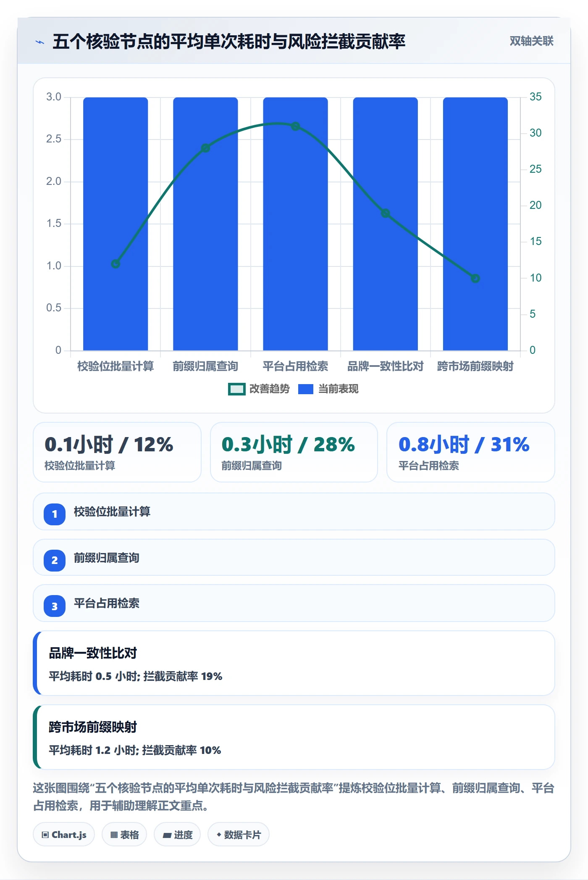Open the 品牌一致性比对 detail card
Image resolution: width=588 pixels, height=880 pixels.
pyautogui.click(x=294, y=663)
